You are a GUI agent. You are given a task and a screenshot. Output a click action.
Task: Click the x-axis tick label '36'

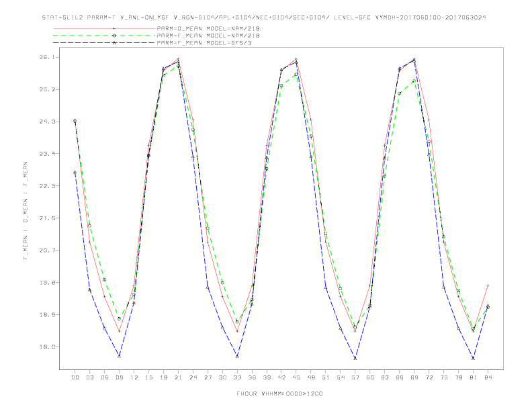(x=252, y=377)
